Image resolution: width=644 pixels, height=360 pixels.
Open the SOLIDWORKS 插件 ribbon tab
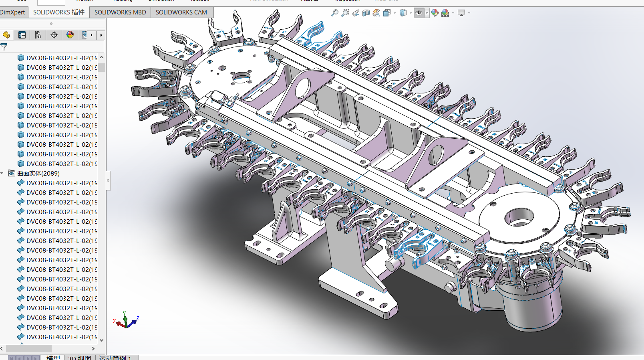click(x=59, y=12)
